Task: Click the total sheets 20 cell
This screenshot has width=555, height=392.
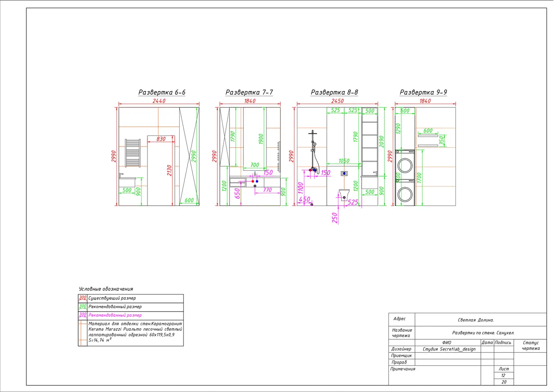Action: click(503, 382)
